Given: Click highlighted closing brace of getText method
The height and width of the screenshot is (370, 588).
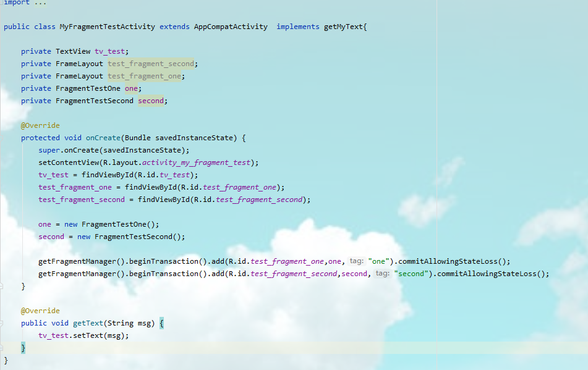Looking at the screenshot, I should pos(23,348).
